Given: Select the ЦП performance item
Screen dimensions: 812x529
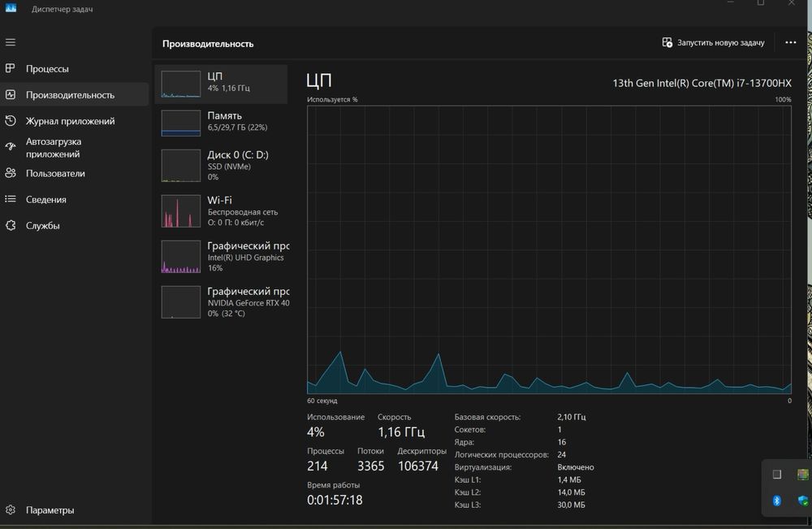Looking at the screenshot, I should (221, 84).
